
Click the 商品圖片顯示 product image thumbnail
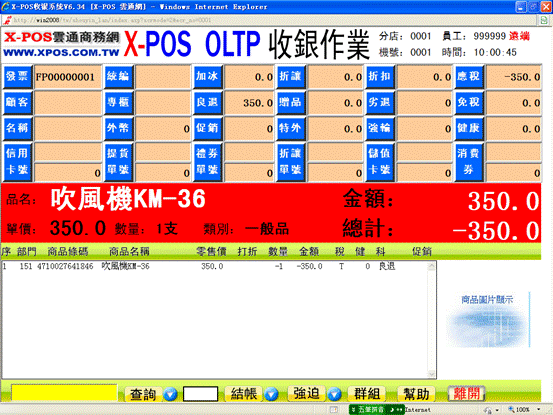(x=487, y=319)
